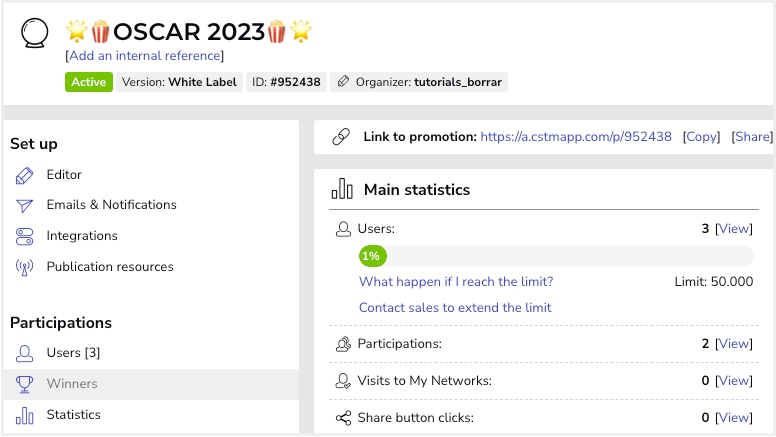This screenshot has width=776, height=437.
Task: Click the user icon beside Users statistic
Action: (x=343, y=229)
